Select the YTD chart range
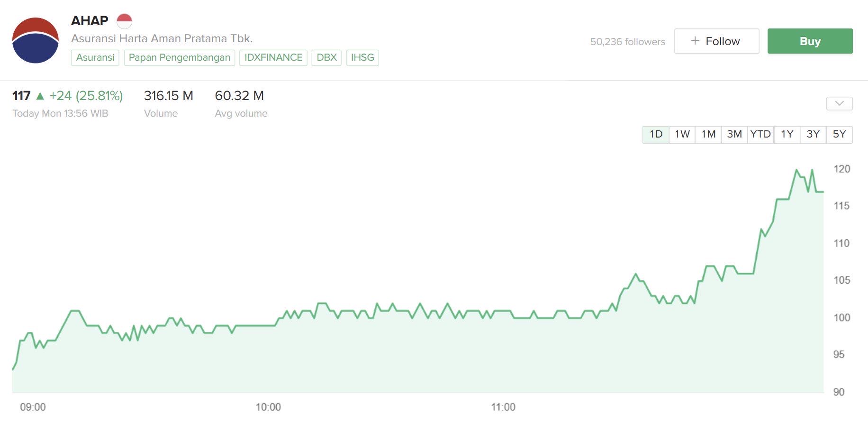Viewport: 868px width, 432px height. pos(760,134)
